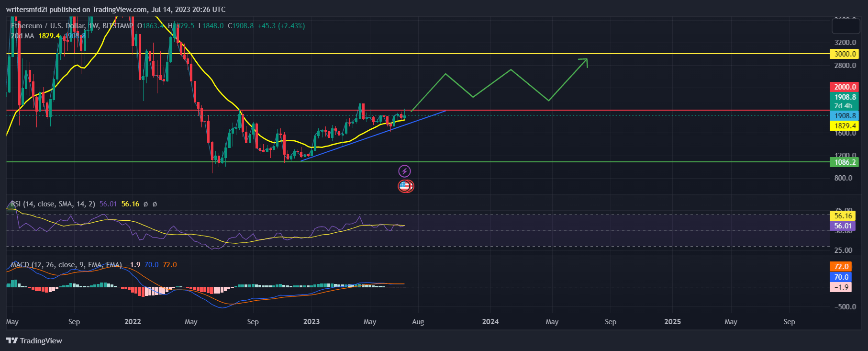Click the publisher attribution text at top
868x351 pixels.
116,9
